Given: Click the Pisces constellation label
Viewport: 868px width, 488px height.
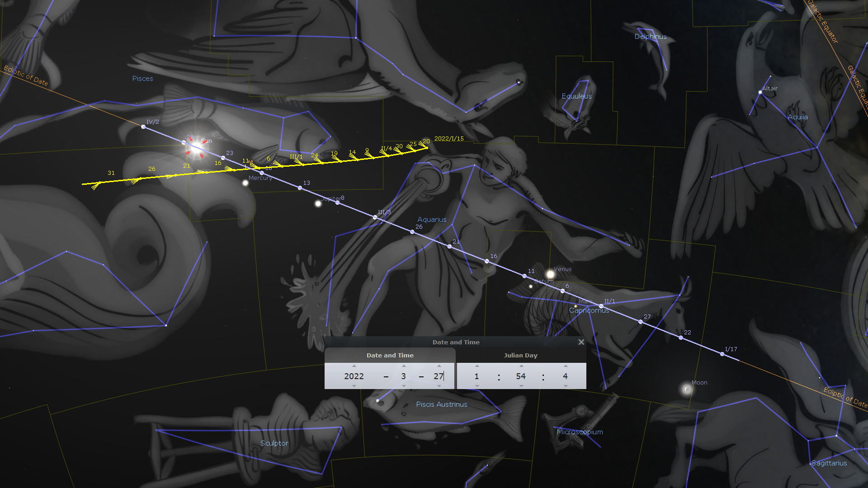Looking at the screenshot, I should (x=143, y=79).
